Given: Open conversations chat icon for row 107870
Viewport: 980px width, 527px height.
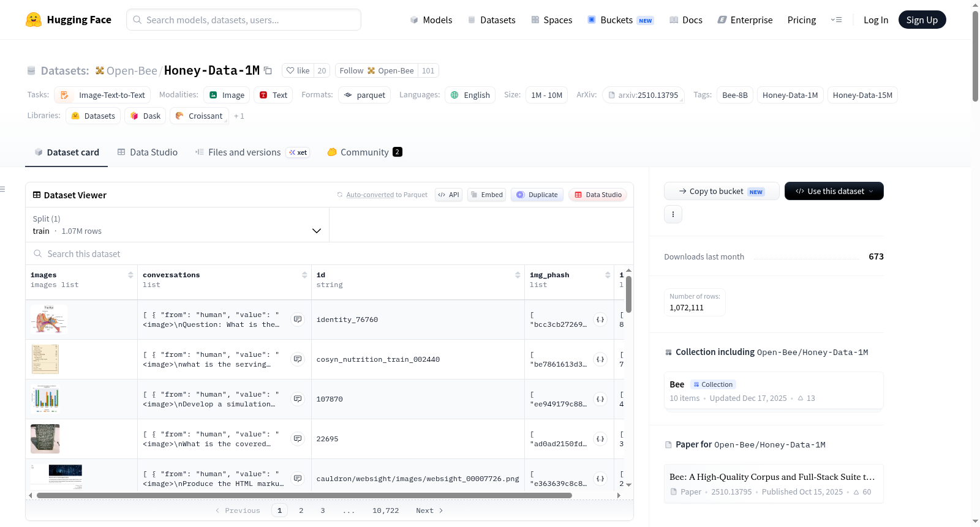Looking at the screenshot, I should coord(298,399).
